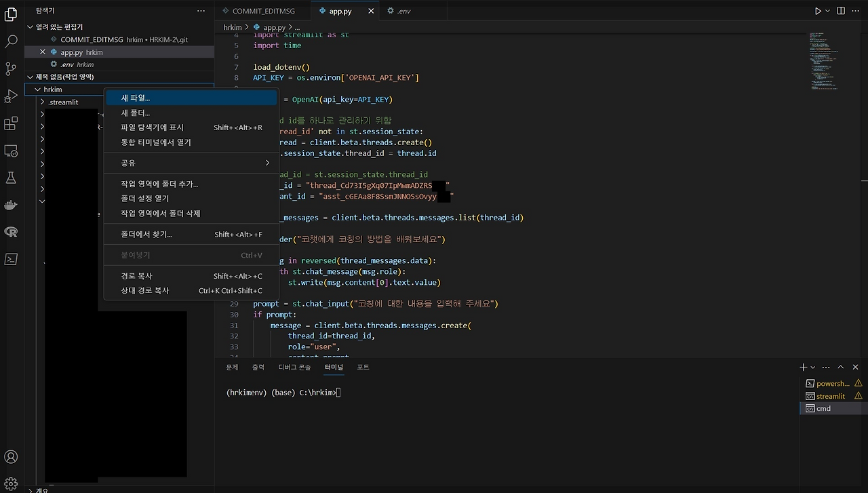Image resolution: width=868 pixels, height=493 pixels.
Task: Choose '통합 터미널에서 열기' menu entry
Action: tap(156, 142)
